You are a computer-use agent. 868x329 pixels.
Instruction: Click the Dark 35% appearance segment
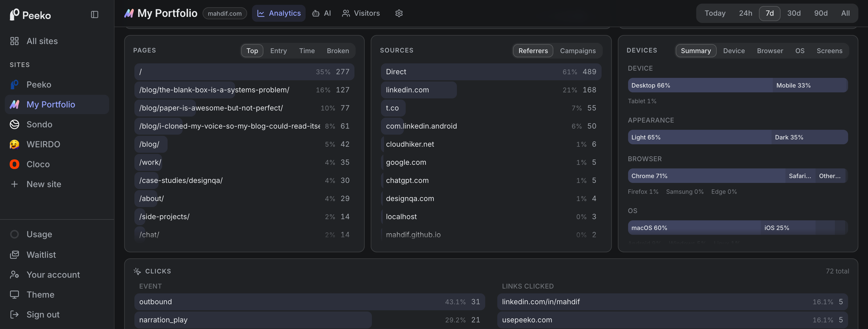coord(809,137)
